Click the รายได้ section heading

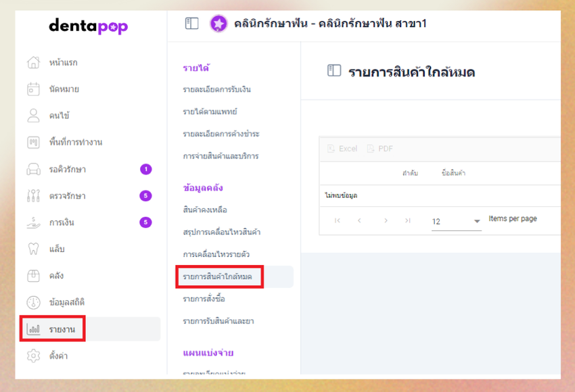tap(196, 68)
